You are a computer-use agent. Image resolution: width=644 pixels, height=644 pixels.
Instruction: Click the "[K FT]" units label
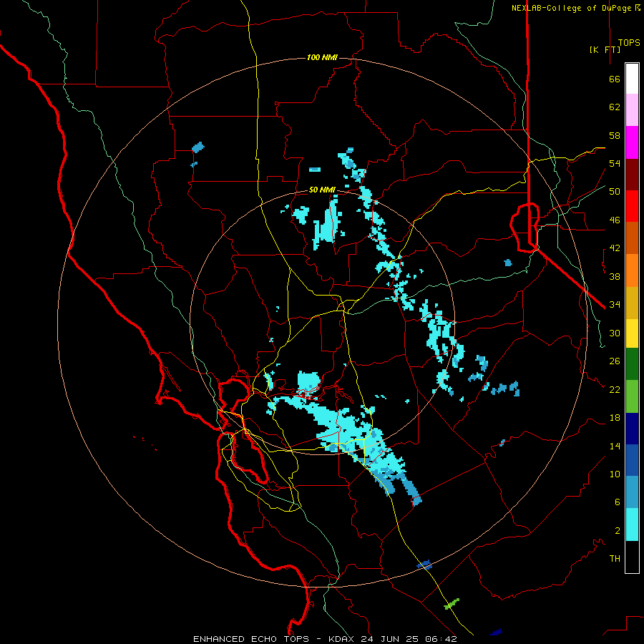(x=605, y=49)
